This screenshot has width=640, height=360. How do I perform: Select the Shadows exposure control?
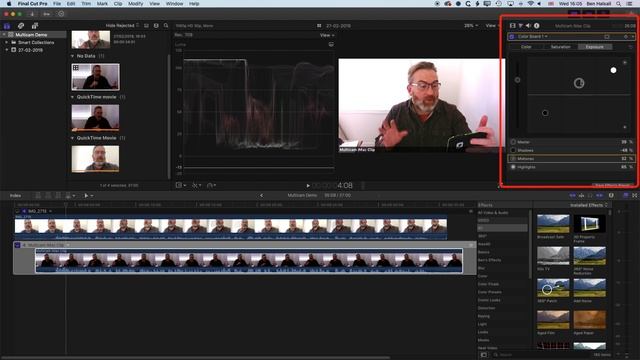571,150
